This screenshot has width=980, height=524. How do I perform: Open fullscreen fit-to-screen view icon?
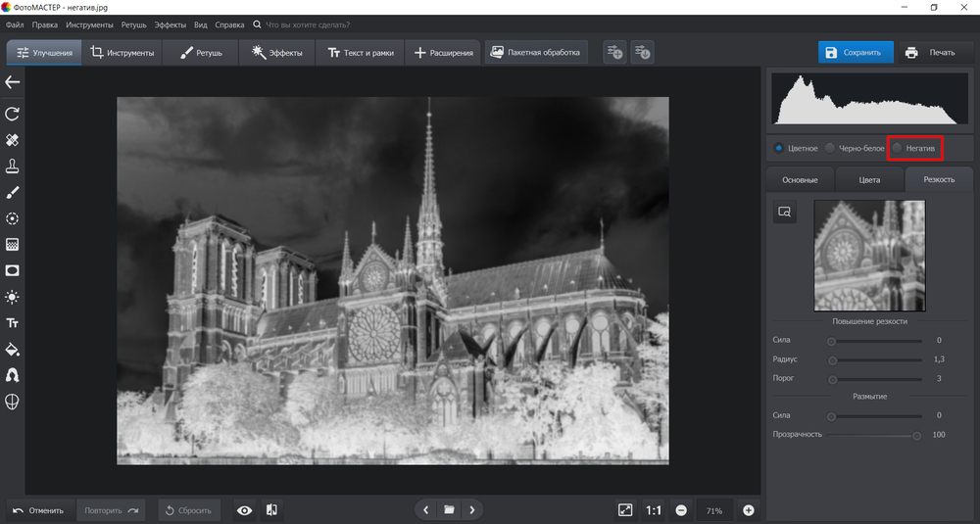(625, 510)
